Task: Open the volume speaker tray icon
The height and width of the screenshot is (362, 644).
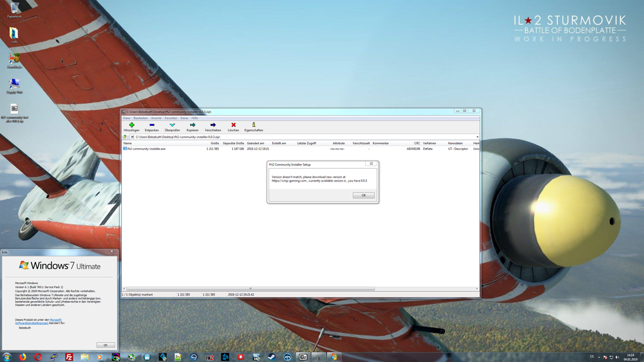Action: 618,357
